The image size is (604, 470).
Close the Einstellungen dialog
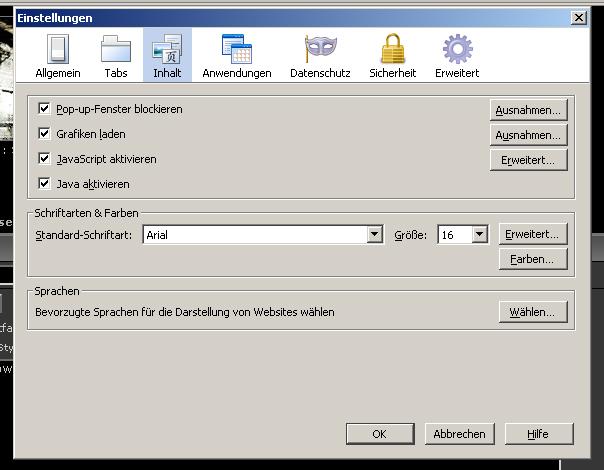[579, 17]
